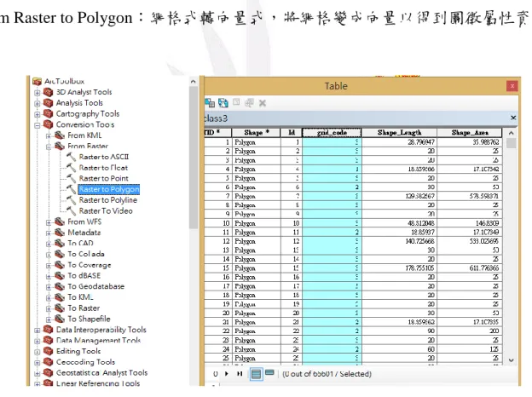Expand the Data Interoperability Tools node
The width and height of the screenshot is (532, 397).
[38, 331]
